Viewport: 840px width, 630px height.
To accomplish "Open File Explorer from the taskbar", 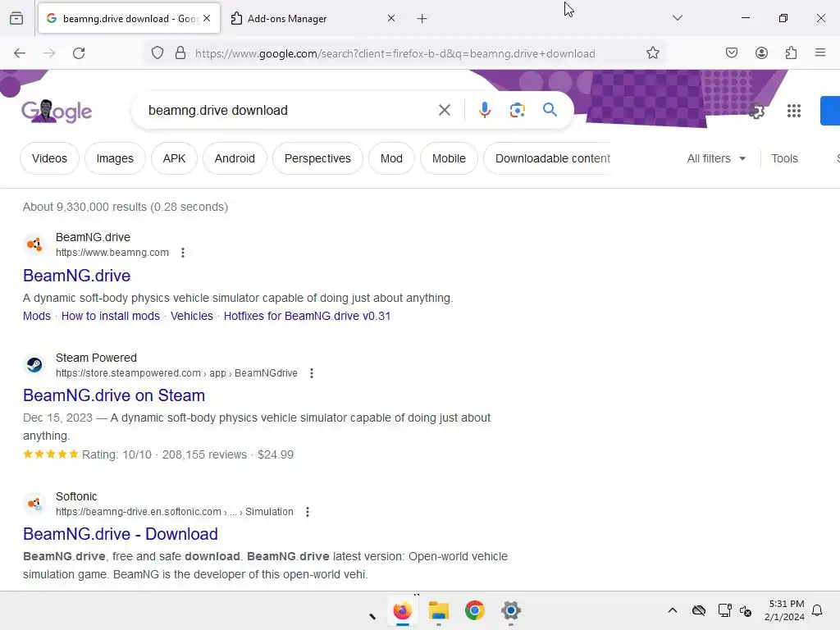I will (x=439, y=610).
